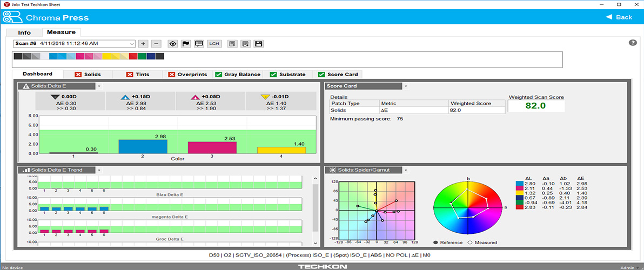Viewport: 644px width, 270px height.
Task: Go back using the Back arrow
Action: (x=619, y=17)
